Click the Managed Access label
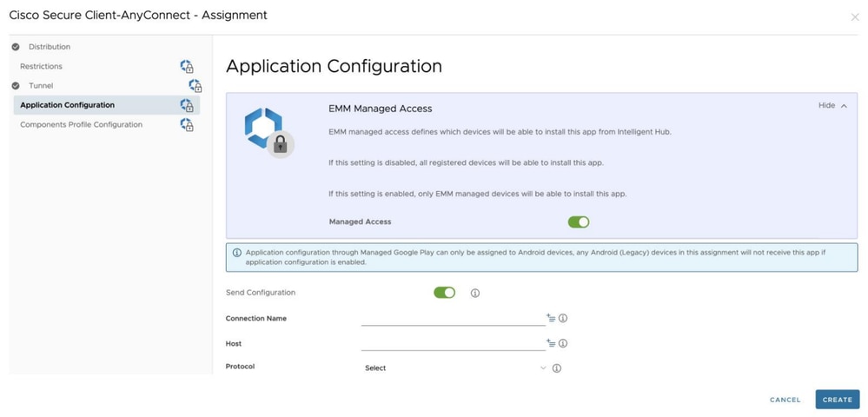The width and height of the screenshot is (868, 417). click(360, 222)
